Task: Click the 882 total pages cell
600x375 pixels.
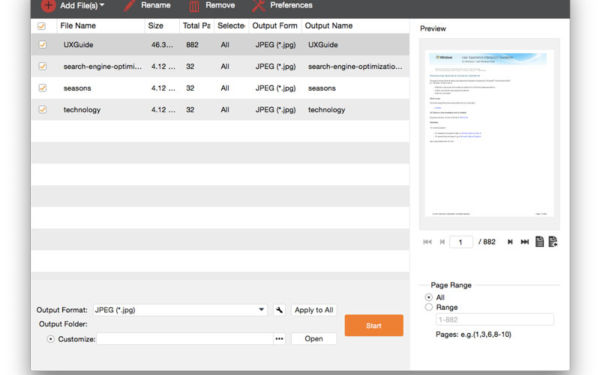Action: click(x=192, y=45)
